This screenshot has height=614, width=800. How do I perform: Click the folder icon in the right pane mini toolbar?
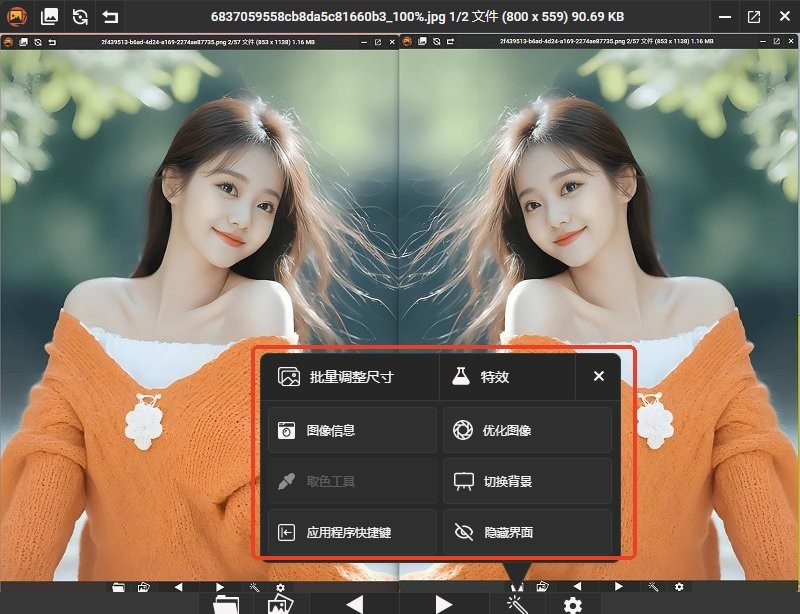pyautogui.click(x=517, y=587)
